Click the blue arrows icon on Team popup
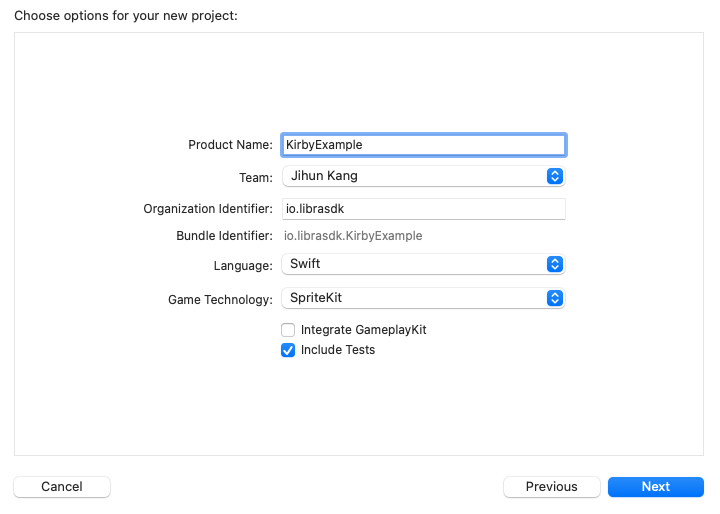 555,176
